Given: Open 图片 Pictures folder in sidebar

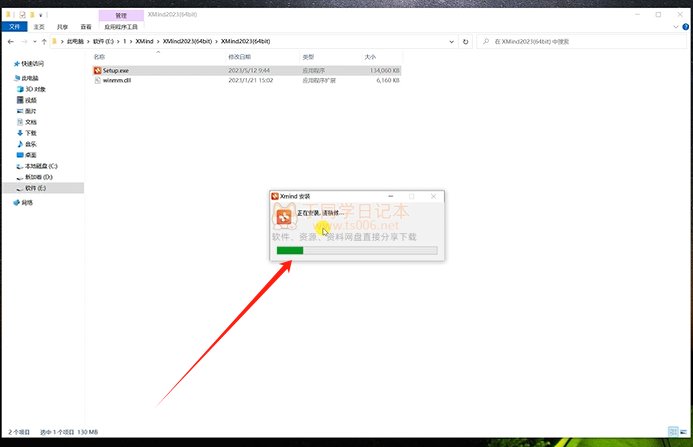Looking at the screenshot, I should (27, 111).
